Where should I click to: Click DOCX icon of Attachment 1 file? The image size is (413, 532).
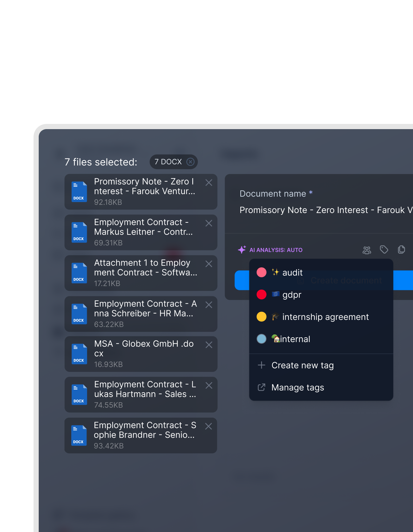79,273
